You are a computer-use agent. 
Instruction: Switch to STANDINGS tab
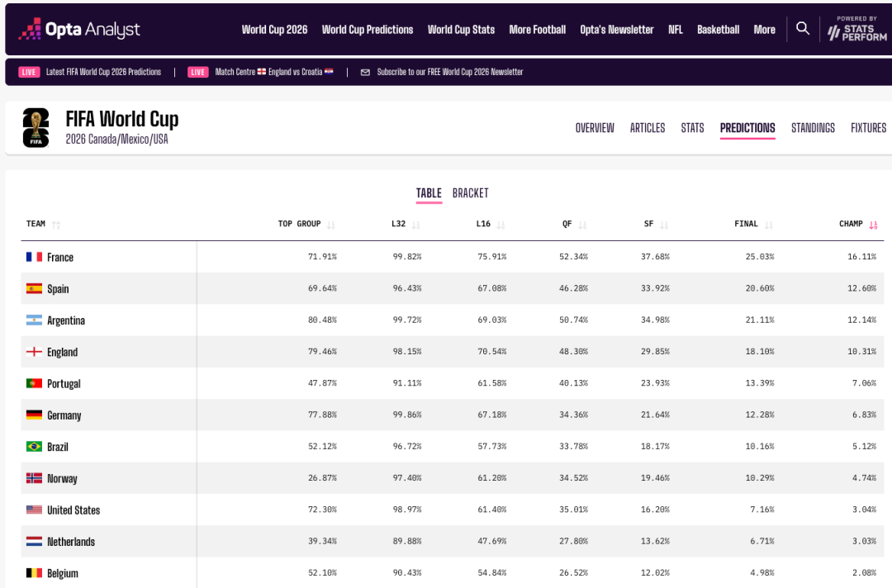[x=813, y=128]
